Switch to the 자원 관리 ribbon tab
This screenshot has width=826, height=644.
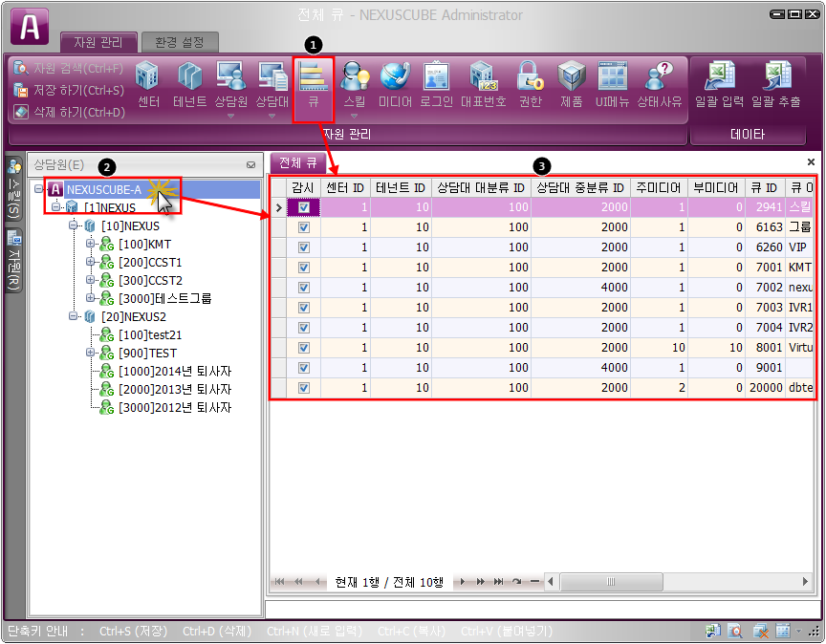[98, 42]
